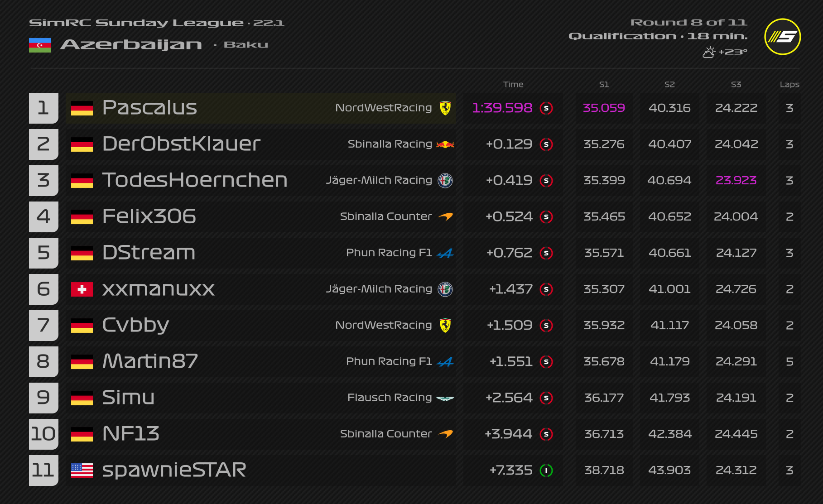Click the Swiss flag next to xxmanuxx

pyautogui.click(x=82, y=289)
